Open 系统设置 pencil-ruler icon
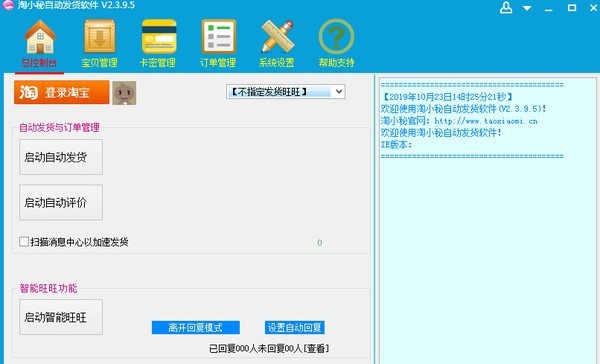 point(277,37)
